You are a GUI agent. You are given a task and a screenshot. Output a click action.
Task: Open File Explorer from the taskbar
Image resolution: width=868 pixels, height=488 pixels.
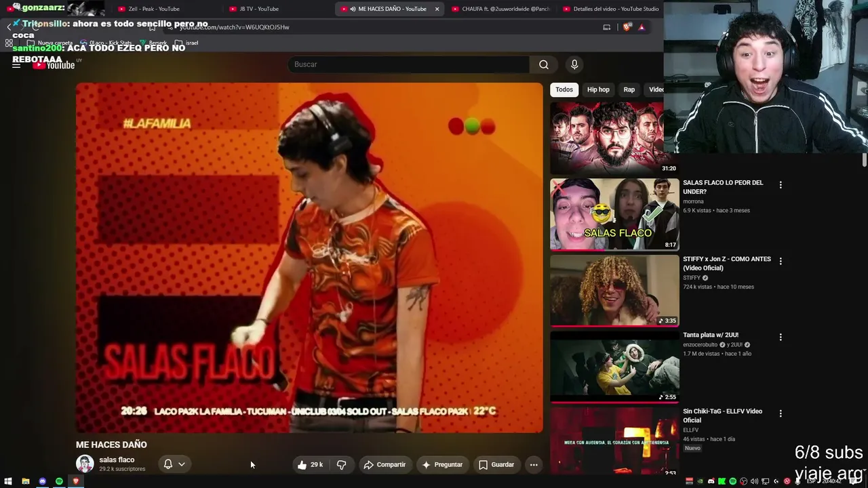26,481
